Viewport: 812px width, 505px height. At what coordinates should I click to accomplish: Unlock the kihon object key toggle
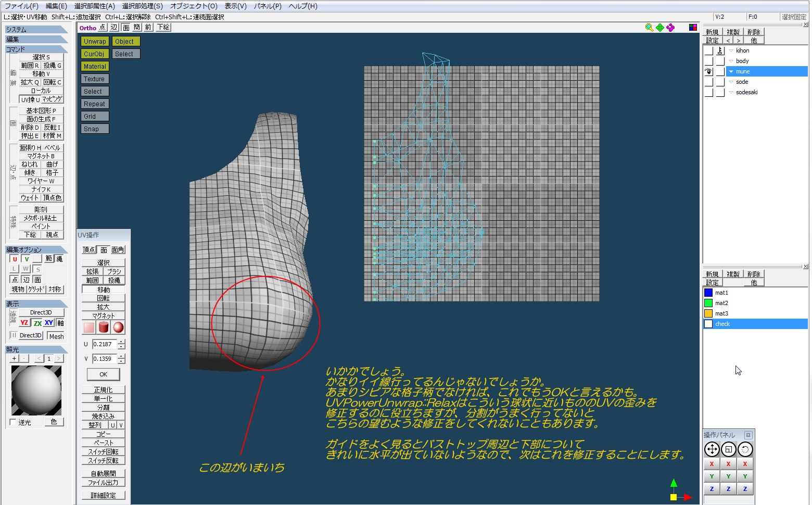point(720,51)
